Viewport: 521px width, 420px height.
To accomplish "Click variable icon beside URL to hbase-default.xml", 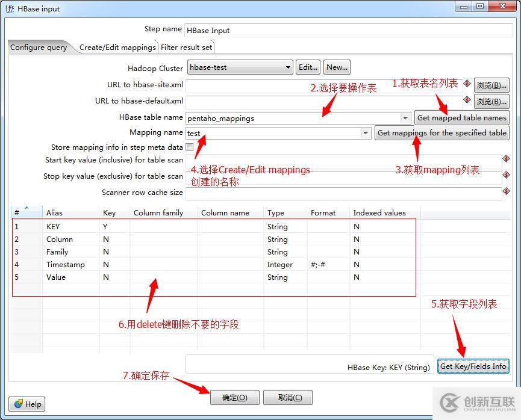I will pos(467,100).
